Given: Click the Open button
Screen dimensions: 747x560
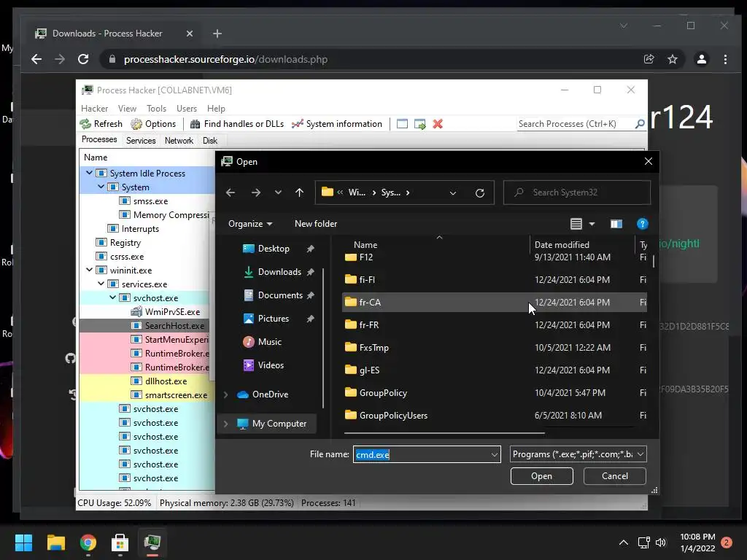Looking at the screenshot, I should pyautogui.click(x=542, y=476).
